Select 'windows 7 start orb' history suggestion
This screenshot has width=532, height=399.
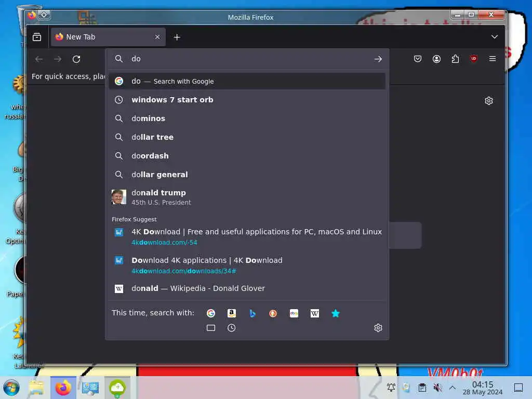247,100
